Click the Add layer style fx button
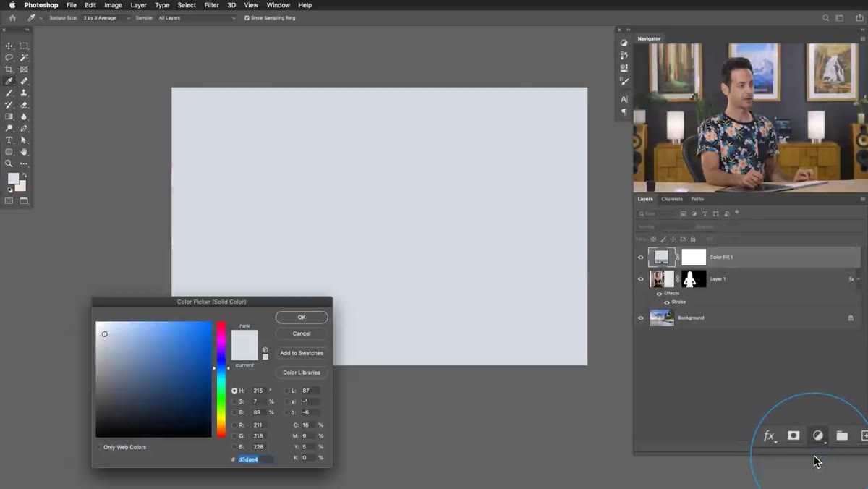 [770, 435]
